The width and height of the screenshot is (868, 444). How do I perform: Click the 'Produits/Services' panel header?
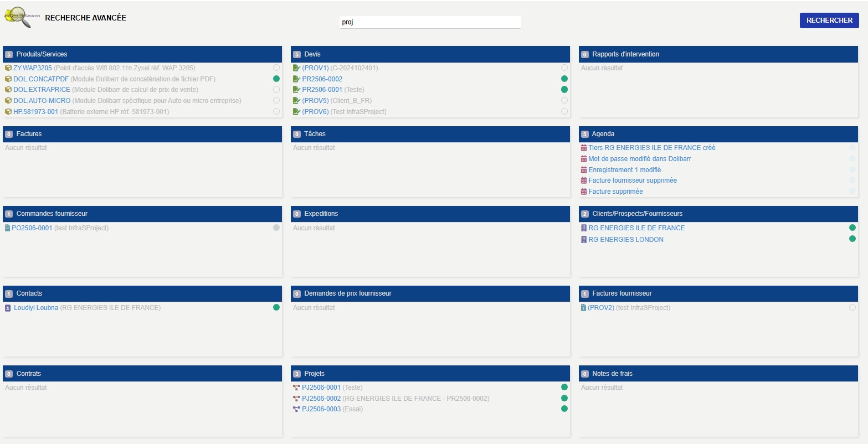[142, 54]
